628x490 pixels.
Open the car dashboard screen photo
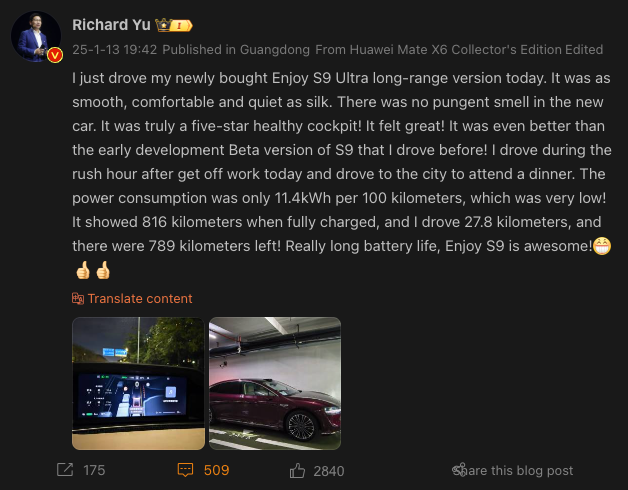coord(138,383)
